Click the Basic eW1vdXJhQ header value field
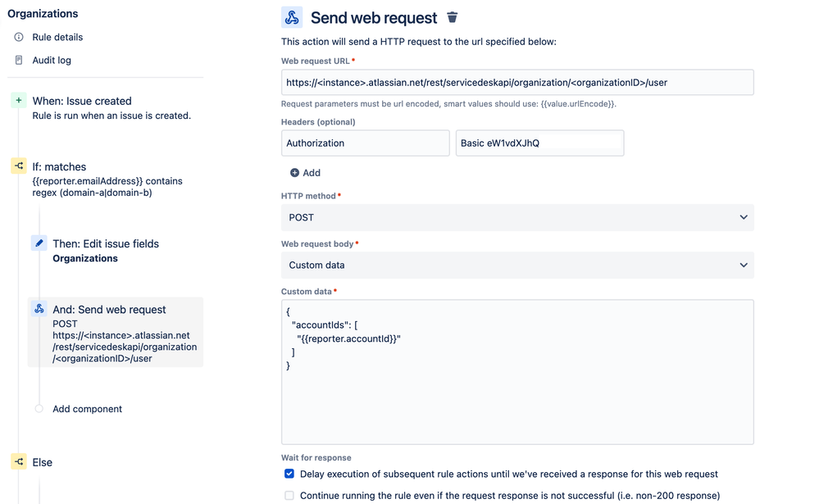 (x=540, y=143)
